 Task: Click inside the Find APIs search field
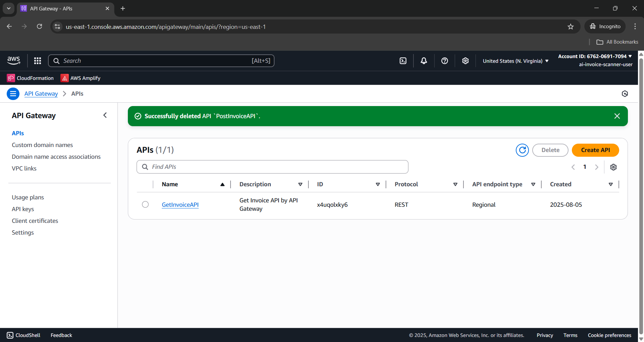tap(272, 166)
